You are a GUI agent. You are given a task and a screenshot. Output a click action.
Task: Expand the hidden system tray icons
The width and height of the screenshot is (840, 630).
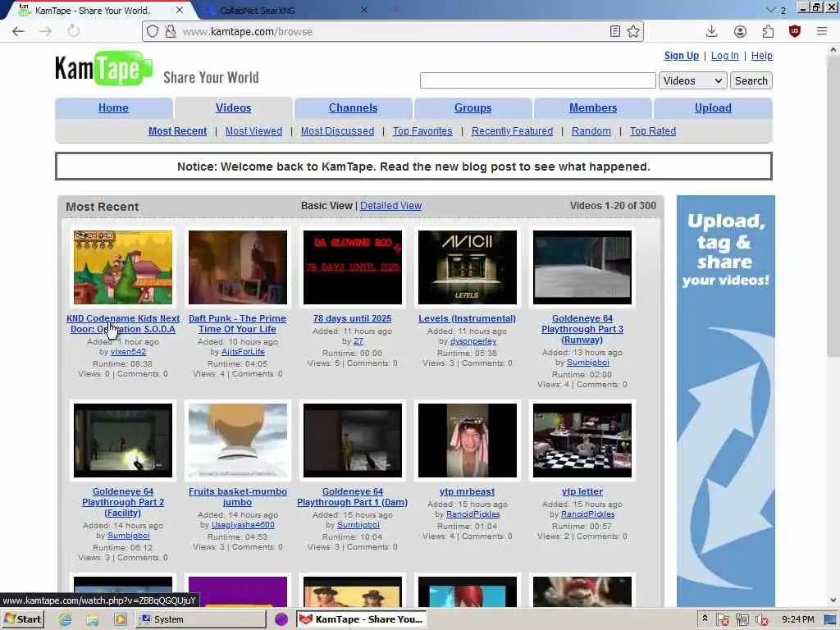tap(705, 619)
